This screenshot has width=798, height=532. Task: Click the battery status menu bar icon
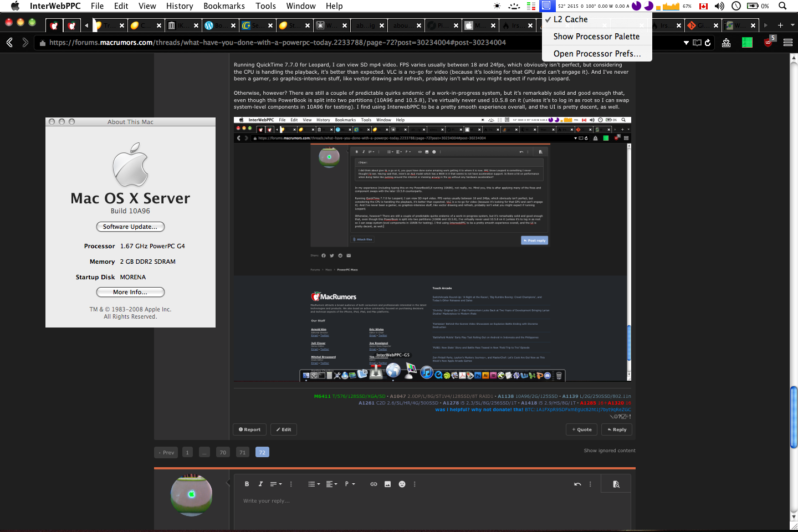pos(753,6)
